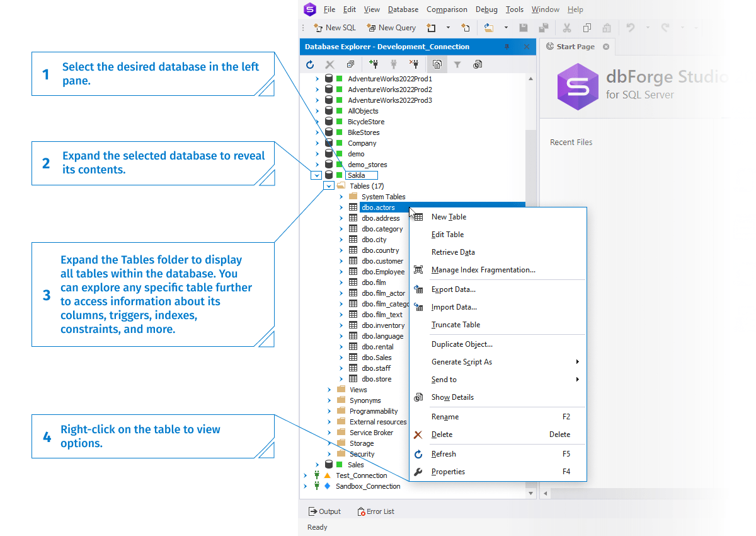Click the Save All icon
This screenshot has width=756, height=536.
543,28
